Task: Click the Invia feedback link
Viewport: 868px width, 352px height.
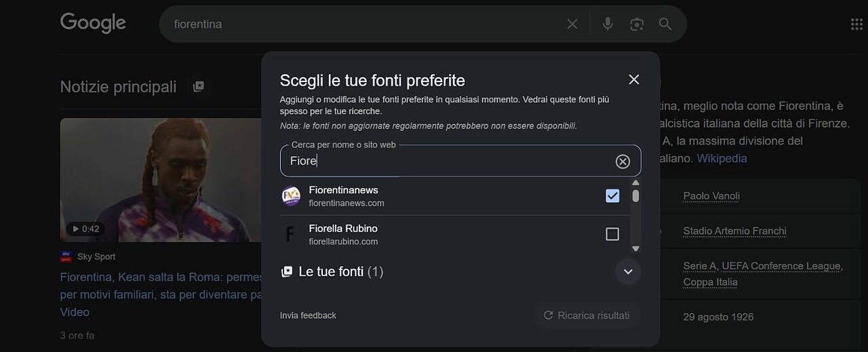Action: pyautogui.click(x=308, y=315)
